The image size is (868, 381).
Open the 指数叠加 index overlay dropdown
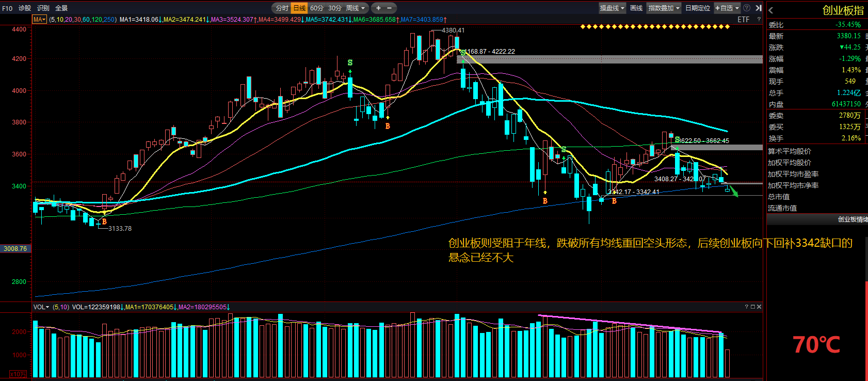(664, 8)
